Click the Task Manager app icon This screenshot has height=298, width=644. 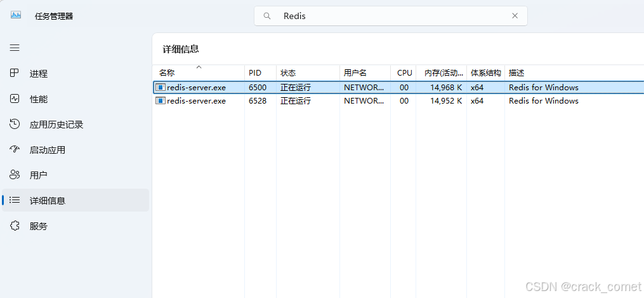point(16,15)
